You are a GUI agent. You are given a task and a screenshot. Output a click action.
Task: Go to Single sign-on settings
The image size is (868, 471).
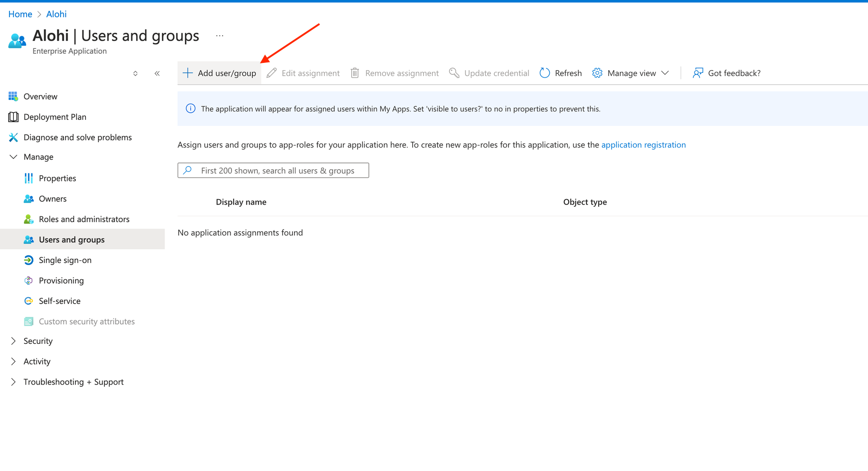(x=65, y=260)
